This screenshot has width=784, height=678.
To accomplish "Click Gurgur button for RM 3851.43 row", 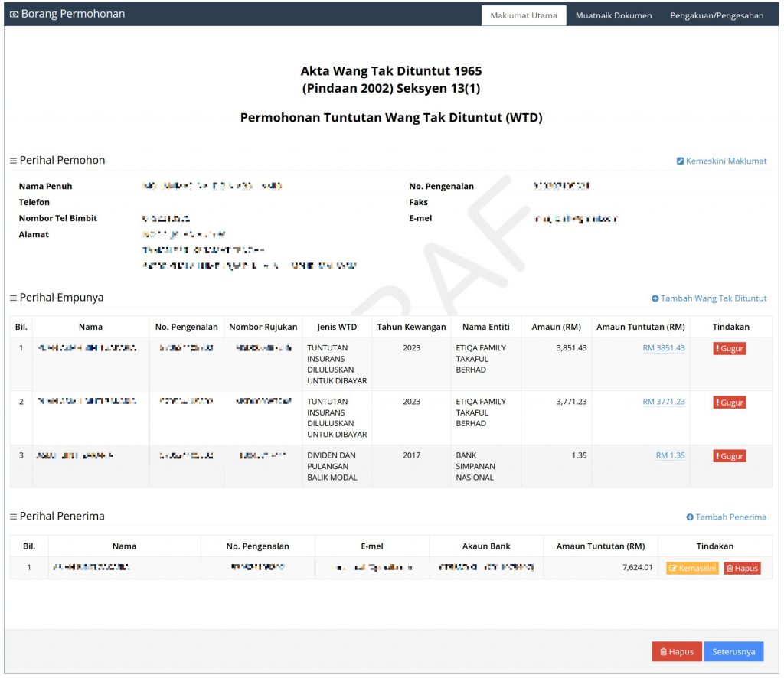I will (729, 348).
